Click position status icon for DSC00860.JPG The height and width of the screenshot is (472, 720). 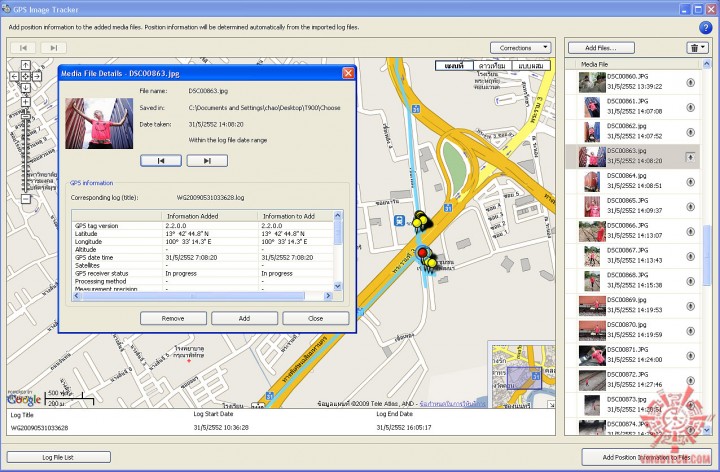pos(690,83)
